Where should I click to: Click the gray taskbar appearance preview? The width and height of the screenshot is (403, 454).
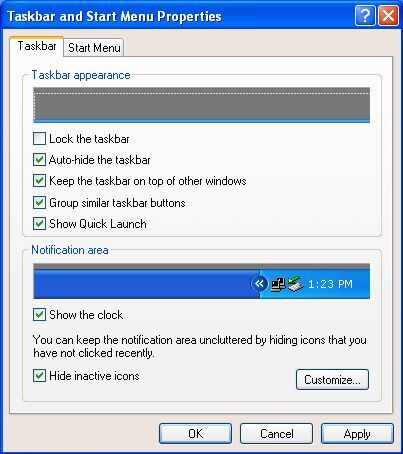tap(201, 105)
